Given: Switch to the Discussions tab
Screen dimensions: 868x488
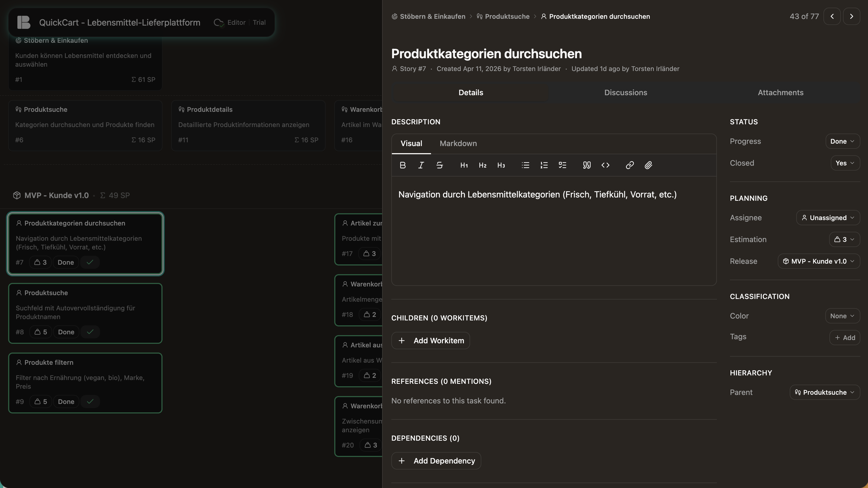Looking at the screenshot, I should pos(625,93).
